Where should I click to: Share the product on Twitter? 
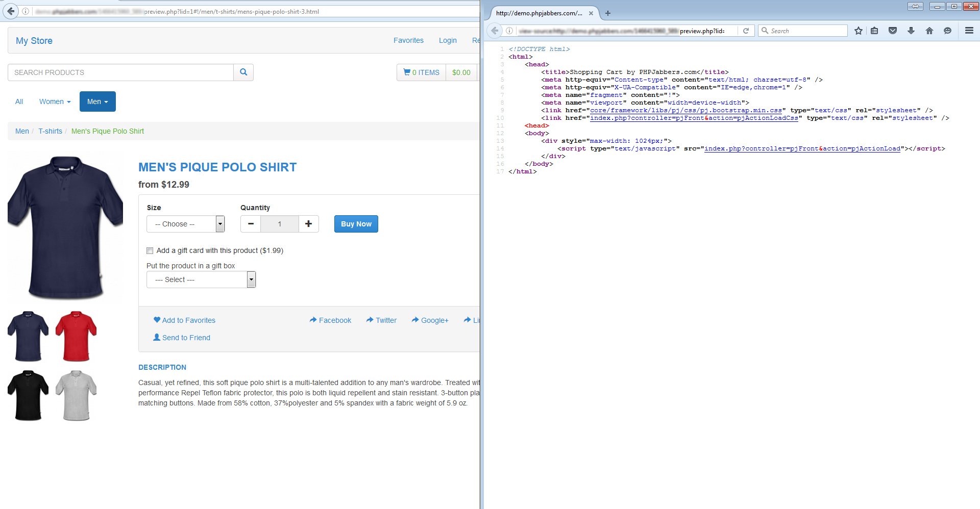[x=381, y=320]
